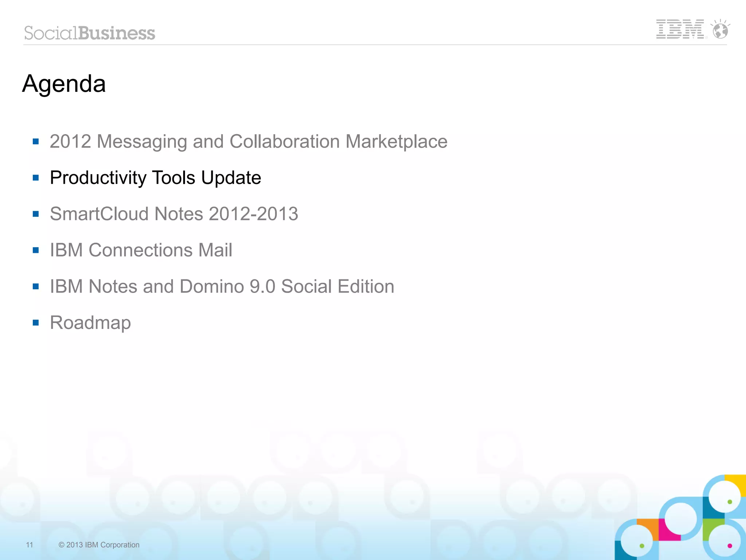
Task: Click the IBM logo in the header
Action: point(680,29)
